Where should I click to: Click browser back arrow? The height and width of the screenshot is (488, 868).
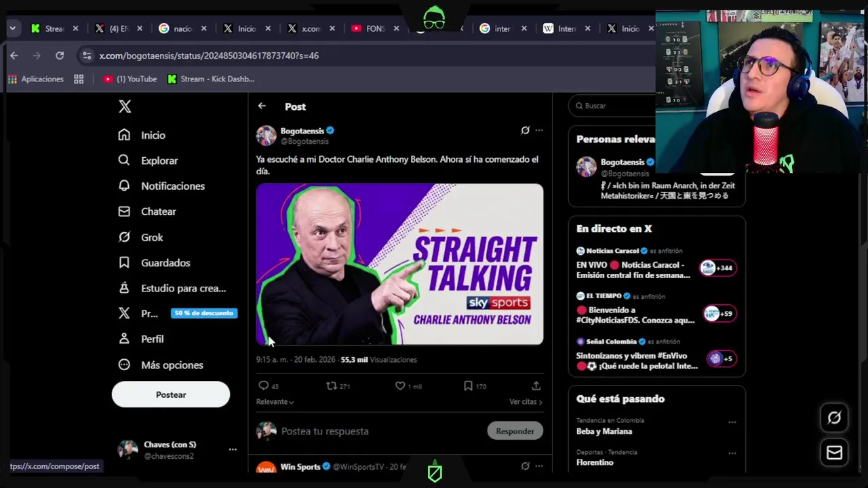[x=14, y=56]
